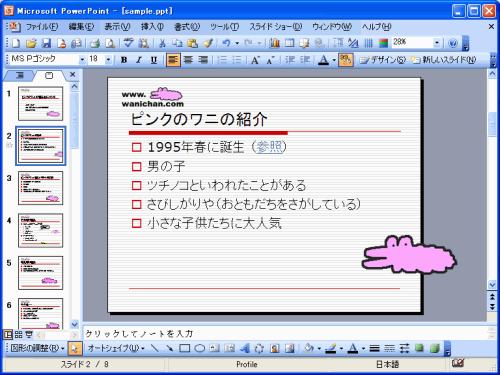Screen dimensions: 500x375
Task: Run the spelling check icon
Action: (128, 43)
